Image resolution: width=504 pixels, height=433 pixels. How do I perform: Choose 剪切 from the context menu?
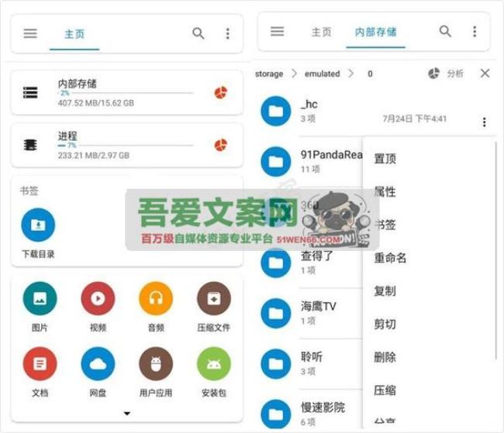[385, 324]
